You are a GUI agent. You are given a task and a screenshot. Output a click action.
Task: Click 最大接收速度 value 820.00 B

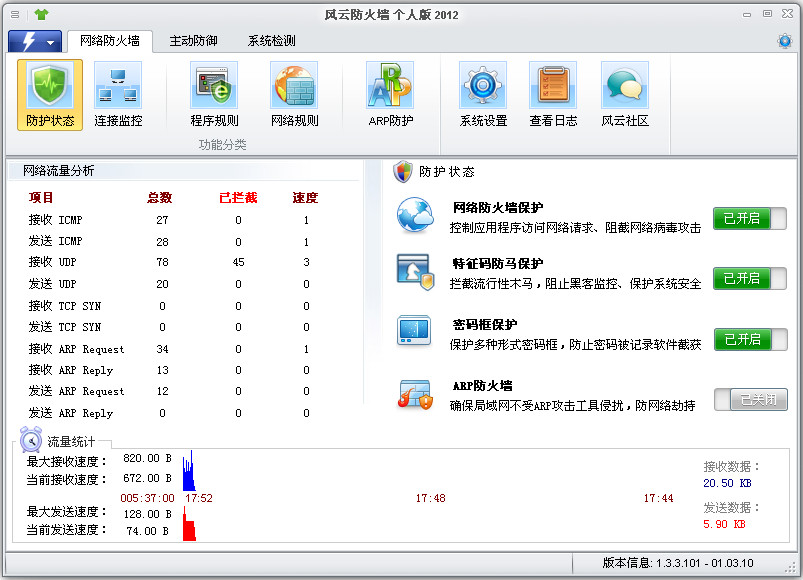[x=147, y=458]
